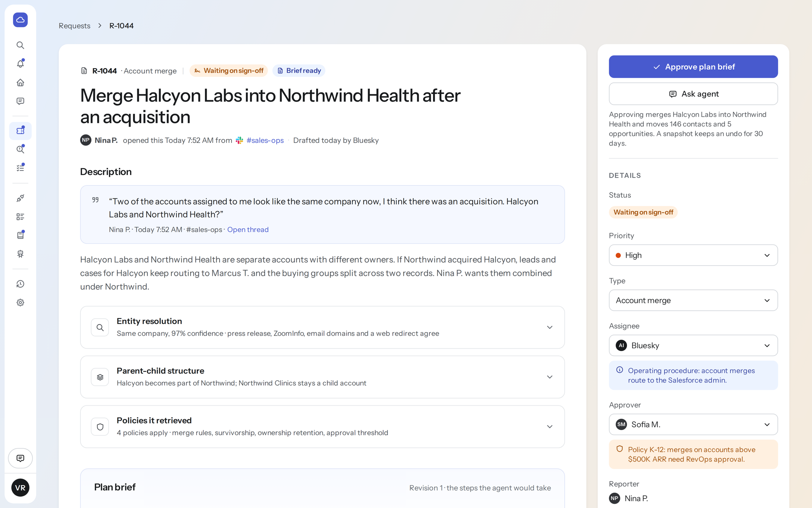Click the Waiting on sign-off header badge
812x508 pixels.
coord(229,71)
